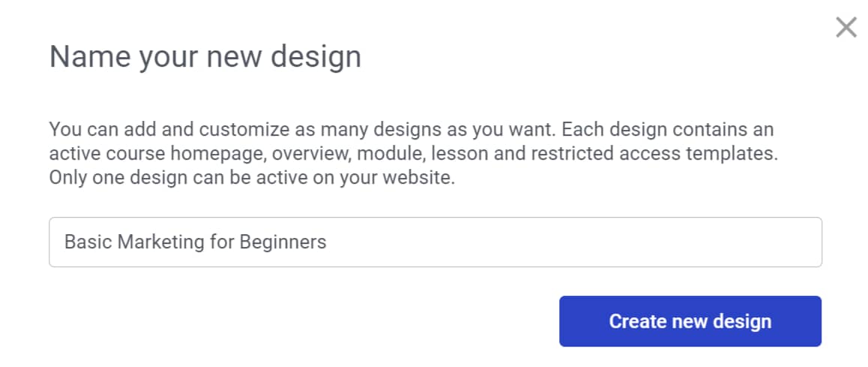This screenshot has height=367, width=868.
Task: Focus the design name input field
Action: pyautogui.click(x=435, y=242)
